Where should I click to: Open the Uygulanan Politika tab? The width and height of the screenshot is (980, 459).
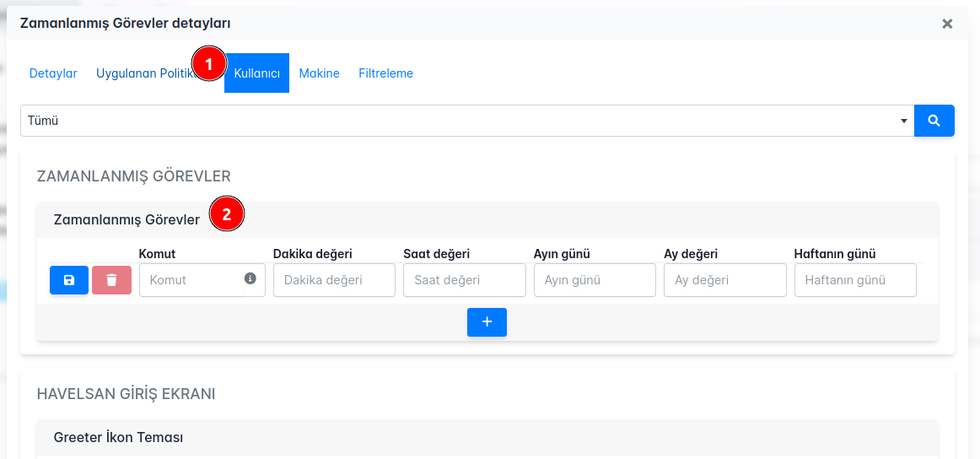coord(142,73)
